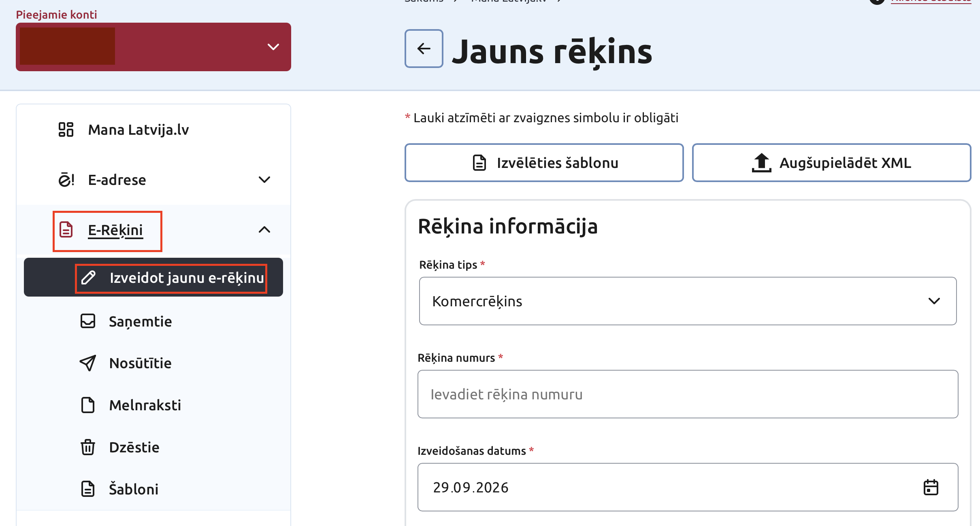The image size is (980, 526).
Task: Open Mana Latvija.lv menu item
Action: (138, 129)
